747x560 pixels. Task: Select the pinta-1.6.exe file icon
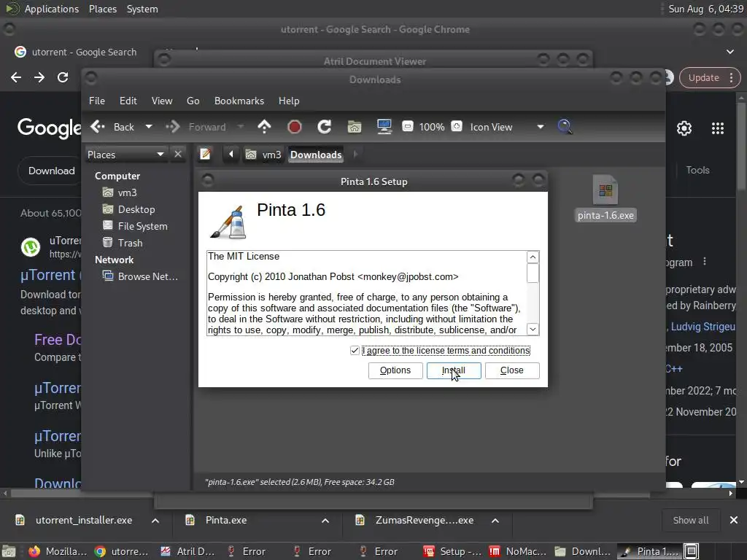click(605, 190)
